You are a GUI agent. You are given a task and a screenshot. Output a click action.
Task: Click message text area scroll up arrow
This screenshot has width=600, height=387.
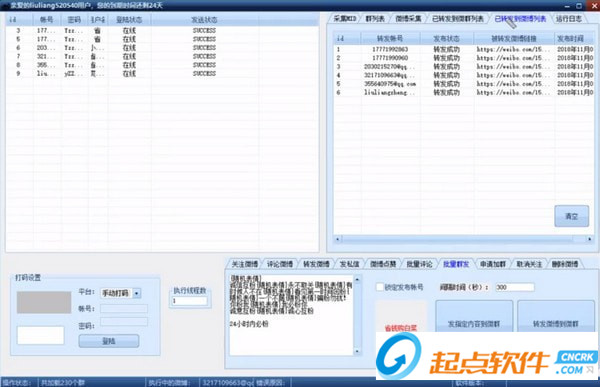coord(357,279)
